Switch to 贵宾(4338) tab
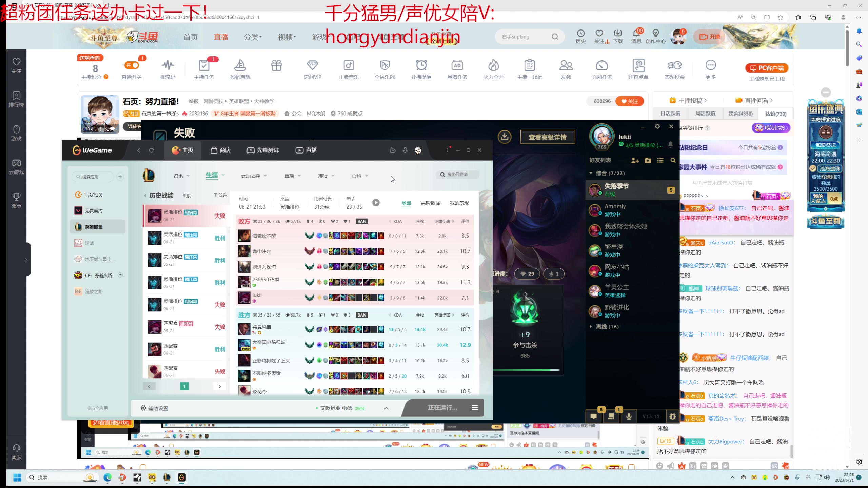This screenshot has height=488, width=868. click(741, 114)
